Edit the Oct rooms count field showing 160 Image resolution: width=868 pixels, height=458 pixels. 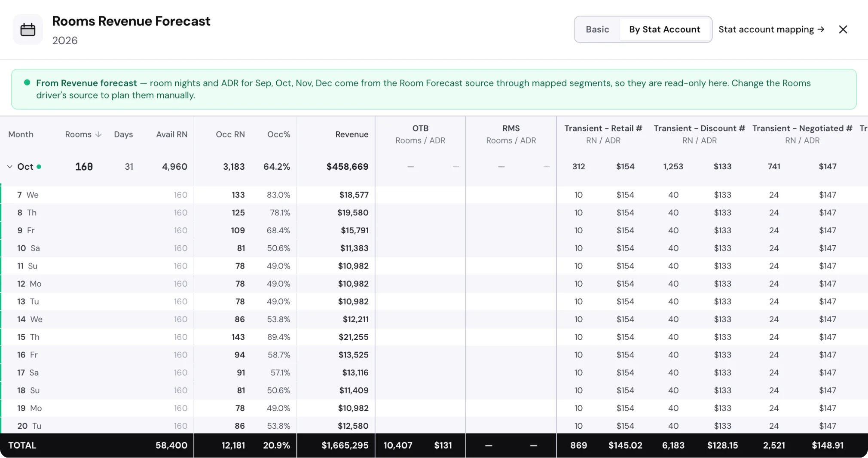coord(84,167)
